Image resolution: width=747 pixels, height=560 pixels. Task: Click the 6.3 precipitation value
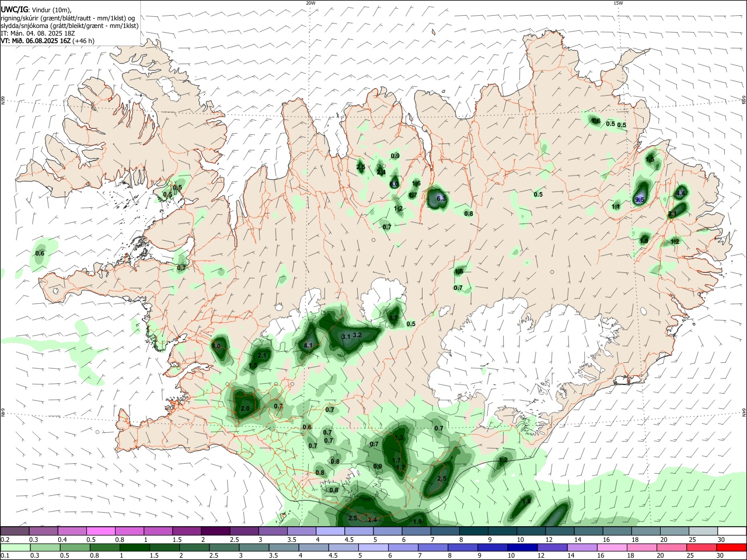tap(441, 198)
